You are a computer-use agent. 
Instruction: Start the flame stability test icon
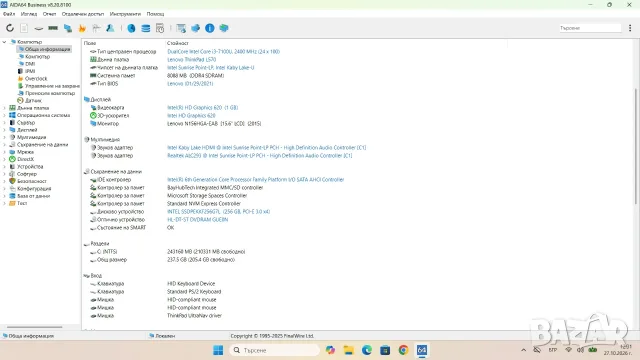point(82,28)
